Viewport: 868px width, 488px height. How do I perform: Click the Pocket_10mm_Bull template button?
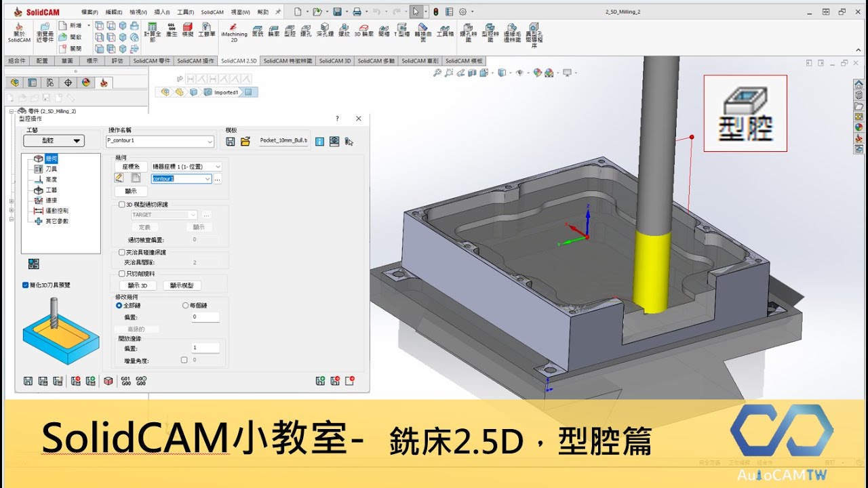(x=283, y=141)
